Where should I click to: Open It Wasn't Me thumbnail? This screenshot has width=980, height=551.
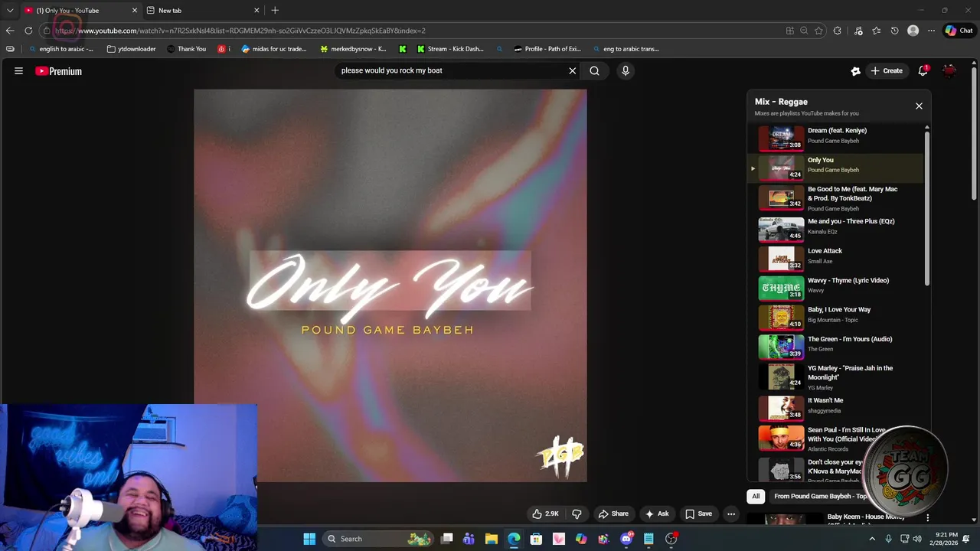click(781, 407)
